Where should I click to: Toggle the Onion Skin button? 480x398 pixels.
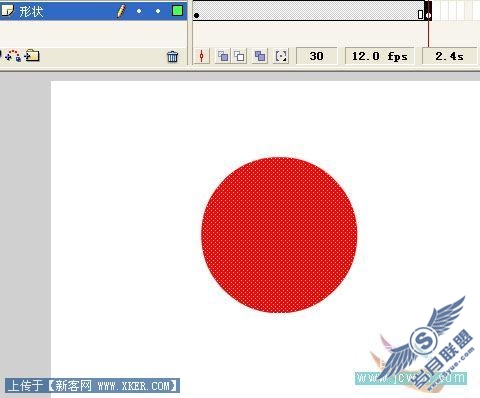point(223,56)
